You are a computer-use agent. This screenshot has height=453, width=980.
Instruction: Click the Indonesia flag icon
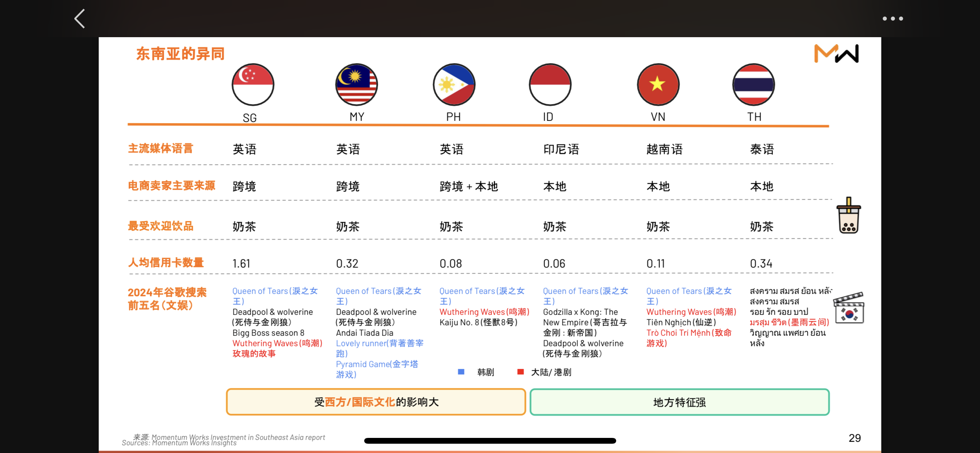coord(550,84)
